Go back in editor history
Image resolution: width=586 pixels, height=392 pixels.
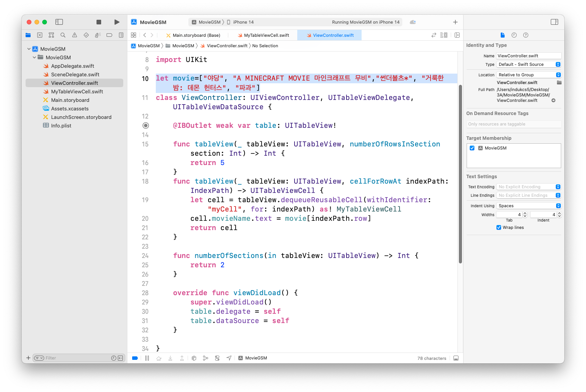pyautogui.click(x=145, y=35)
